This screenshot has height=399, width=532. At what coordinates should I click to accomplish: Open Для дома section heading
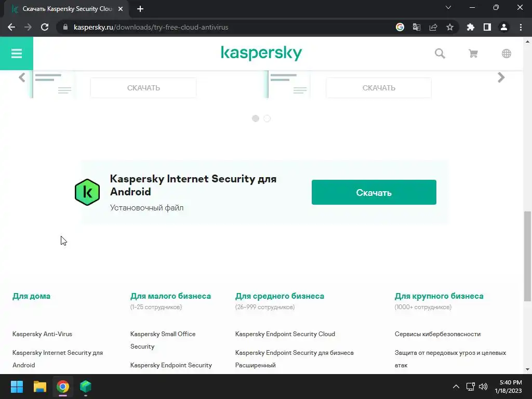click(x=31, y=296)
